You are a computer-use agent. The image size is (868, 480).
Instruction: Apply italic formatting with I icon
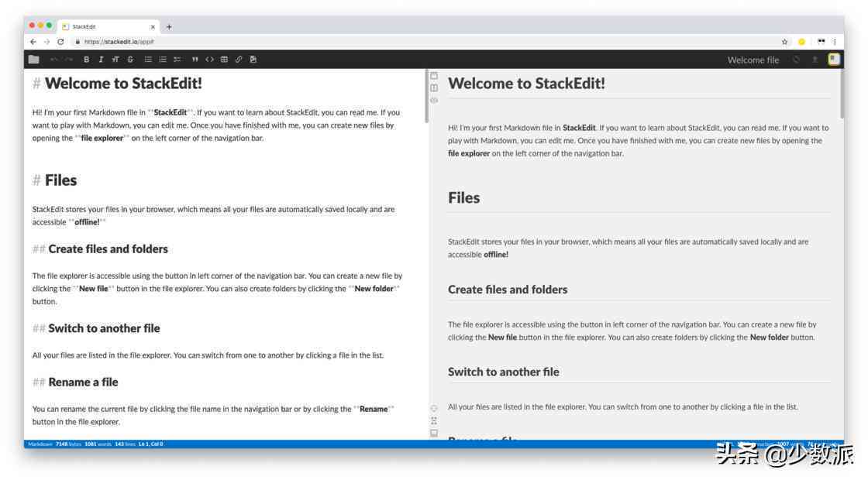point(101,59)
